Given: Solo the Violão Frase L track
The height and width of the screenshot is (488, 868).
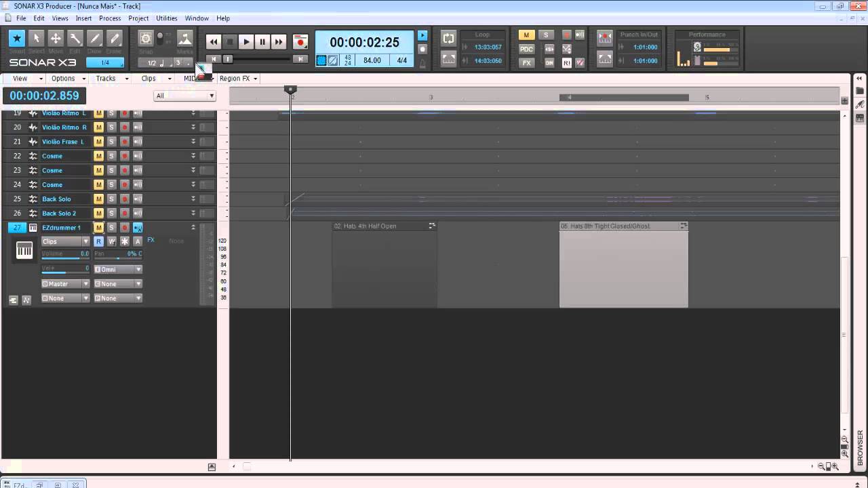Looking at the screenshot, I should pos(111,142).
